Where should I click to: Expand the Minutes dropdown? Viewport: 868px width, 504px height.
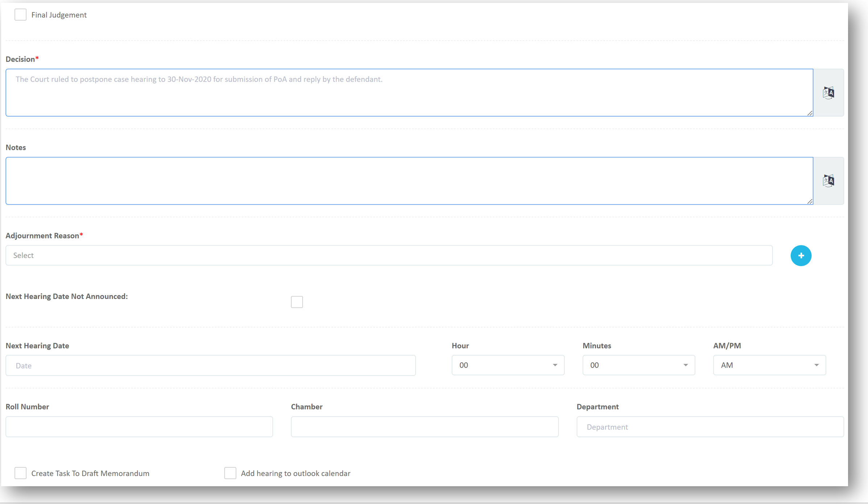pos(638,365)
